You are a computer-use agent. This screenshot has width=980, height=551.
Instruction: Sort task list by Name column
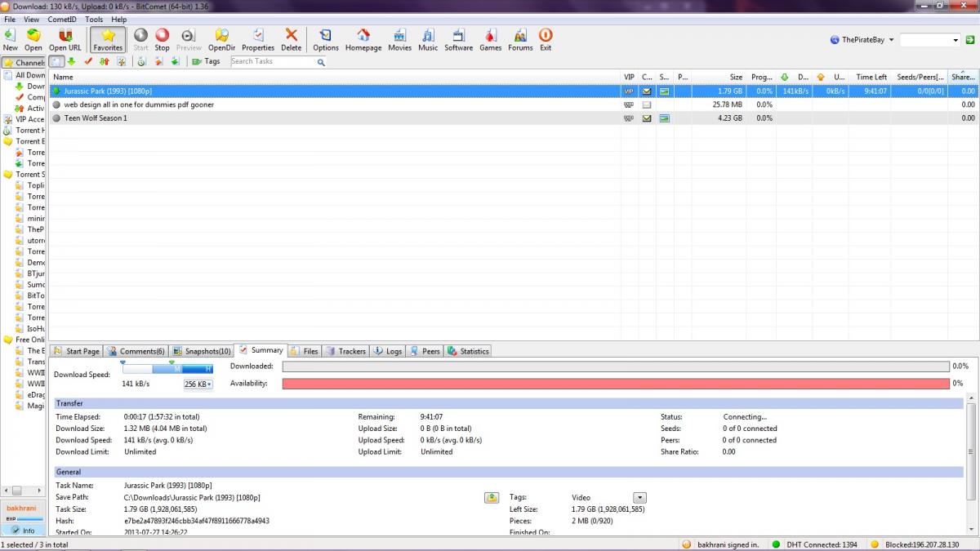coord(335,77)
